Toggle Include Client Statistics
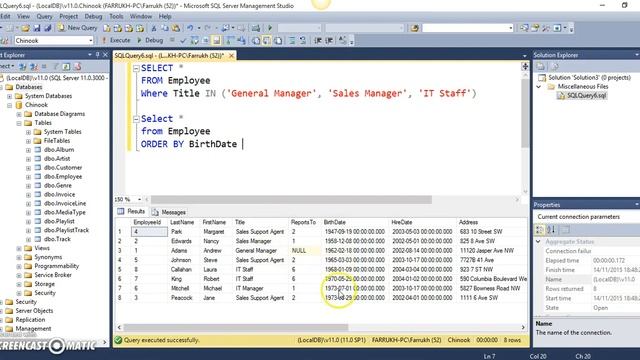The height and width of the screenshot is (360, 640). click(241, 40)
